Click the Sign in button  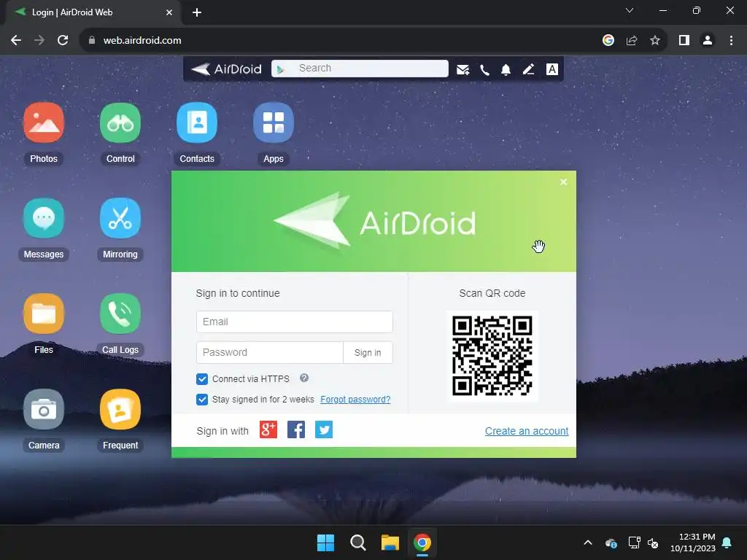[368, 352]
